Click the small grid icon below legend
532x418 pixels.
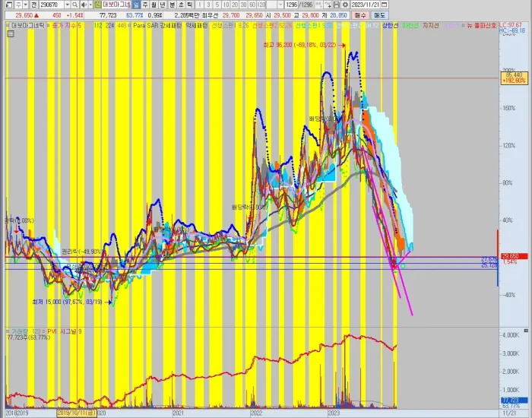tap(11, 33)
